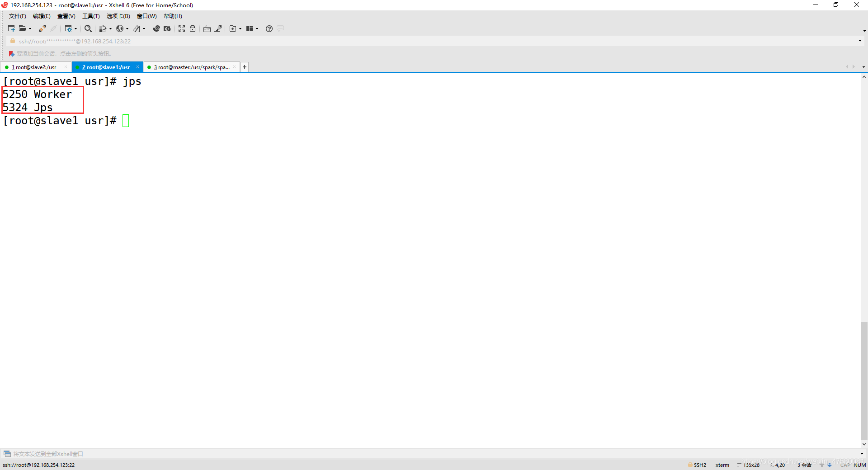The image size is (868, 470).
Task: Open the Help question mark icon
Action: click(269, 28)
